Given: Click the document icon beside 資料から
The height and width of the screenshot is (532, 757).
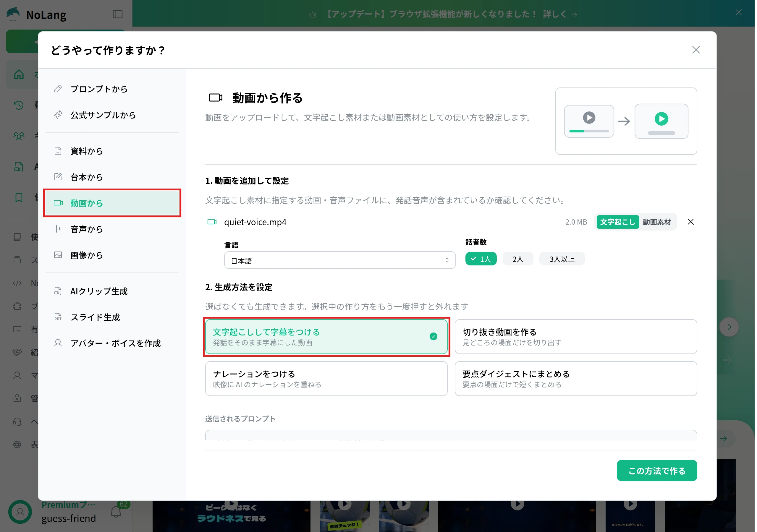Looking at the screenshot, I should 58,151.
